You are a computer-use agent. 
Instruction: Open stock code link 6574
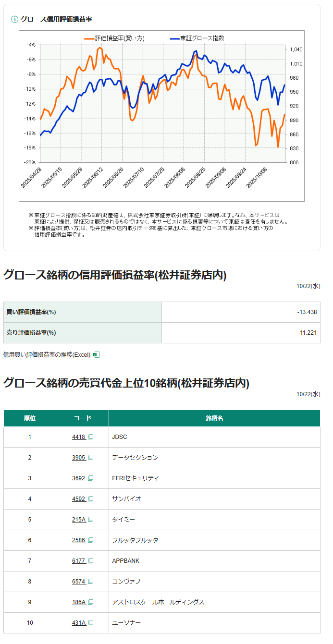tap(78, 582)
